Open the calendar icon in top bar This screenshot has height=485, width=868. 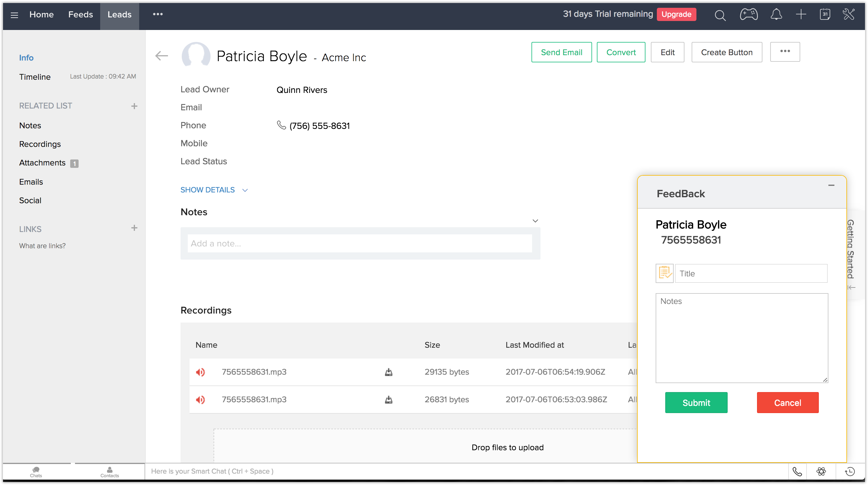[x=825, y=14]
